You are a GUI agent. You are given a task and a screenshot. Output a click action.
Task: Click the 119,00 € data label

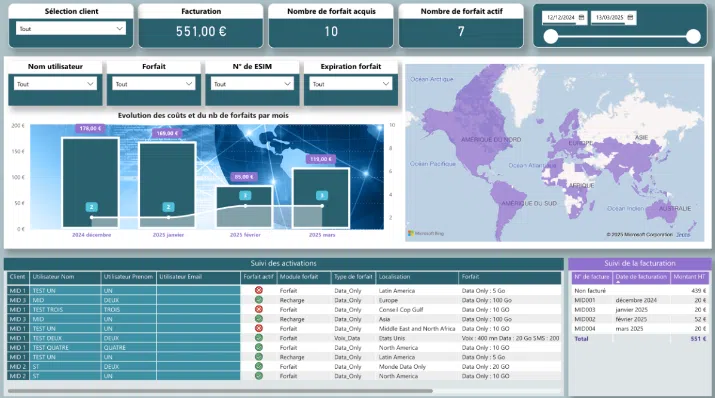[x=321, y=159]
